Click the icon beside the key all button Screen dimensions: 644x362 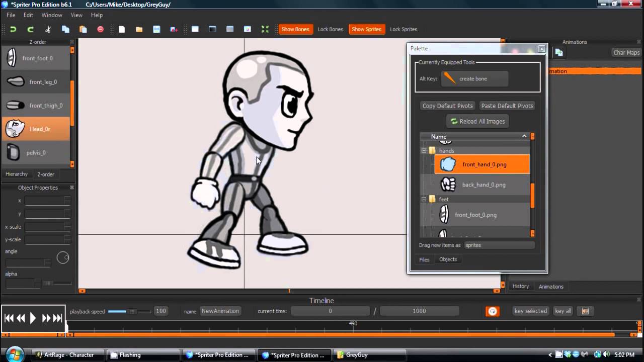tap(585, 311)
